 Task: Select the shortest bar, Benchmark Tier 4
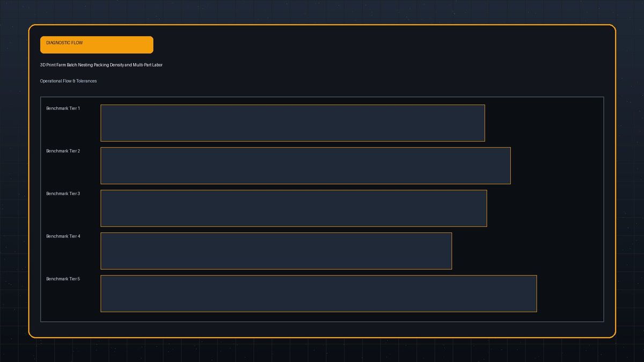(276, 251)
